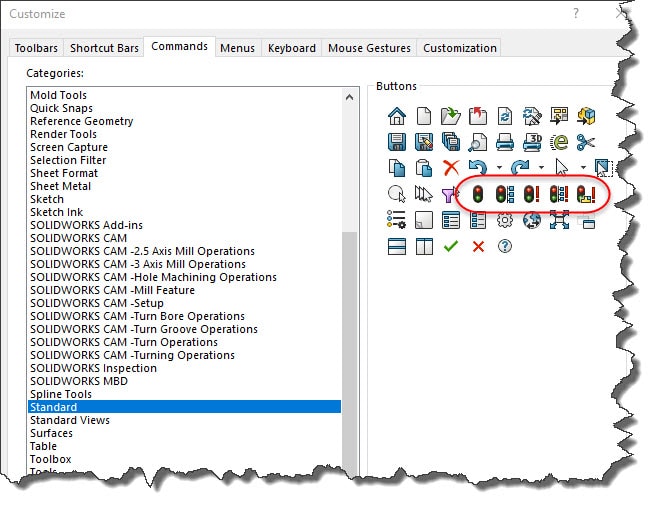658x510 pixels.
Task: Click the Save As floppy with pencil icon
Action: click(424, 142)
